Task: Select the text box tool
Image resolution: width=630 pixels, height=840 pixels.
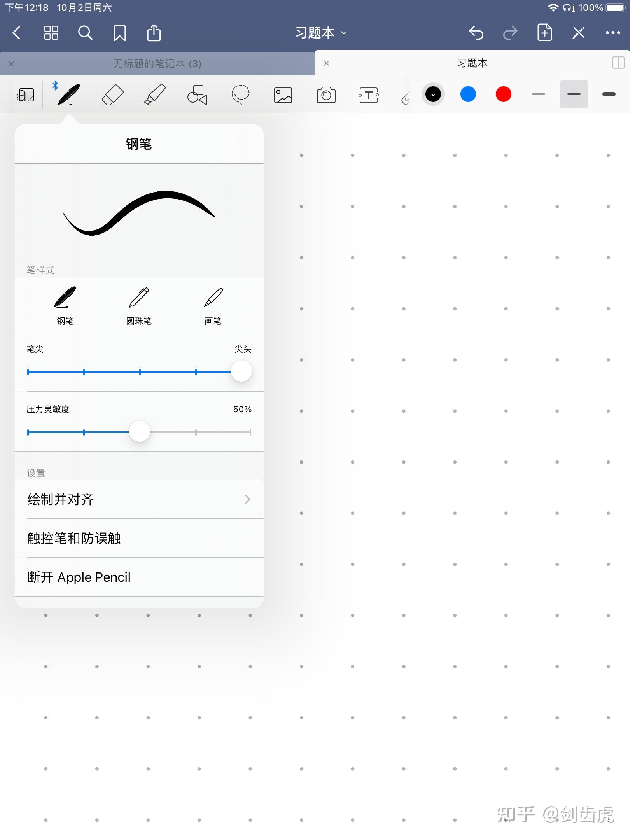Action: pos(369,95)
